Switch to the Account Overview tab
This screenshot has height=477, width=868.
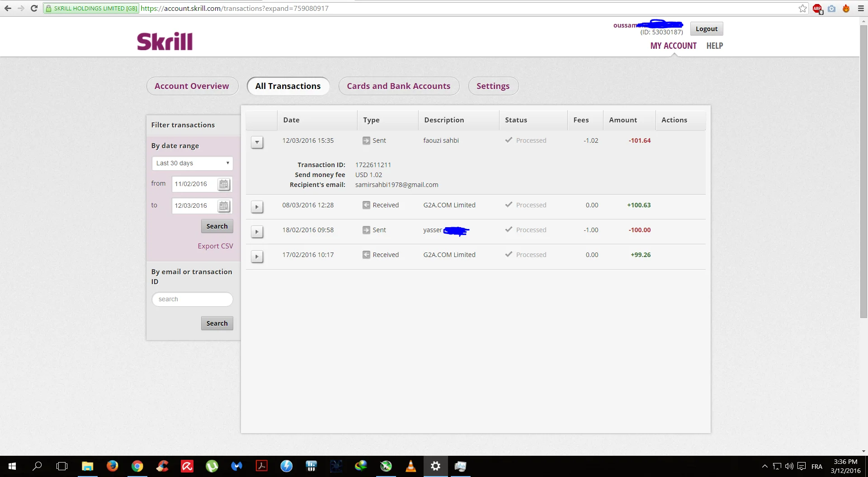tap(192, 86)
